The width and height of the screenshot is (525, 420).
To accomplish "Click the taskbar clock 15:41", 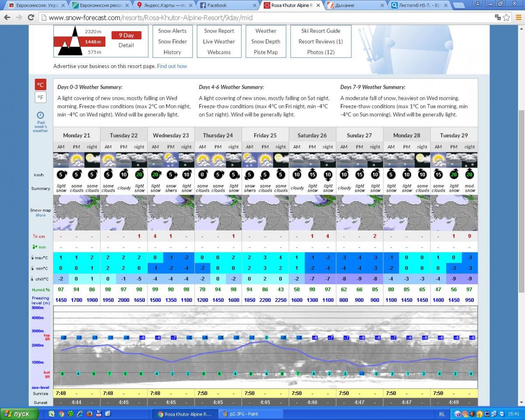I will point(514,414).
